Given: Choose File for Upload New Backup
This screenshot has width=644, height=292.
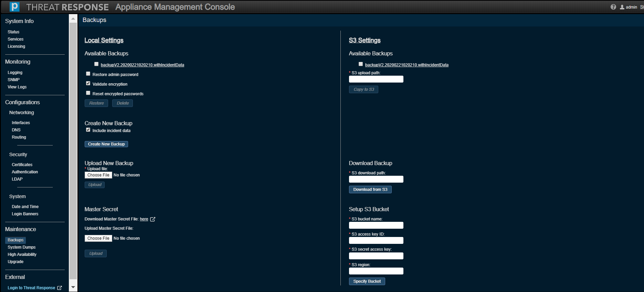Looking at the screenshot, I should click(x=98, y=175).
